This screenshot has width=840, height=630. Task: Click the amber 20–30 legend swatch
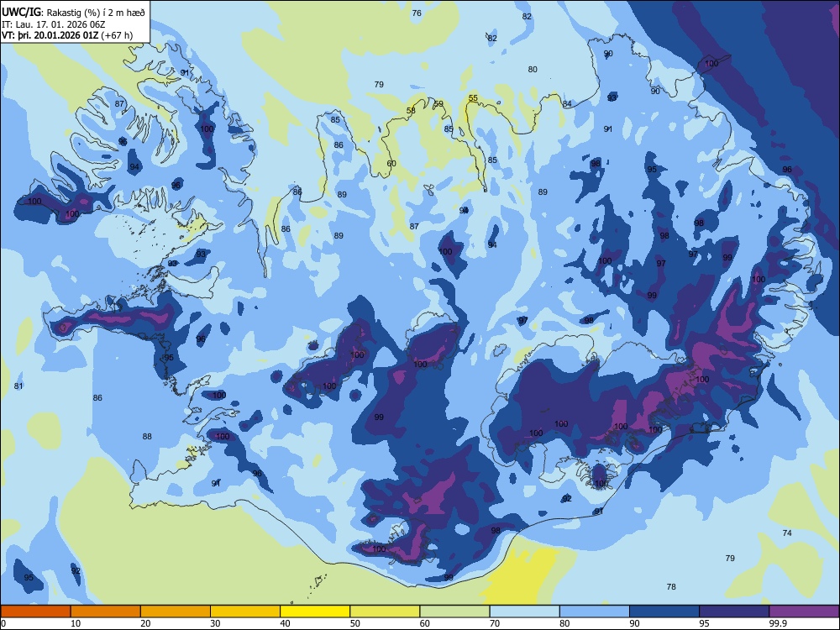pyautogui.click(x=176, y=612)
